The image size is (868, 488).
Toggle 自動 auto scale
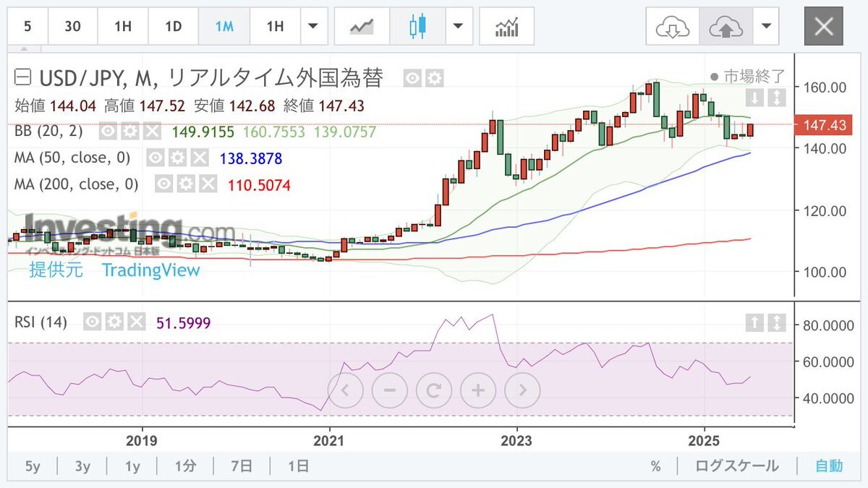coord(829,466)
